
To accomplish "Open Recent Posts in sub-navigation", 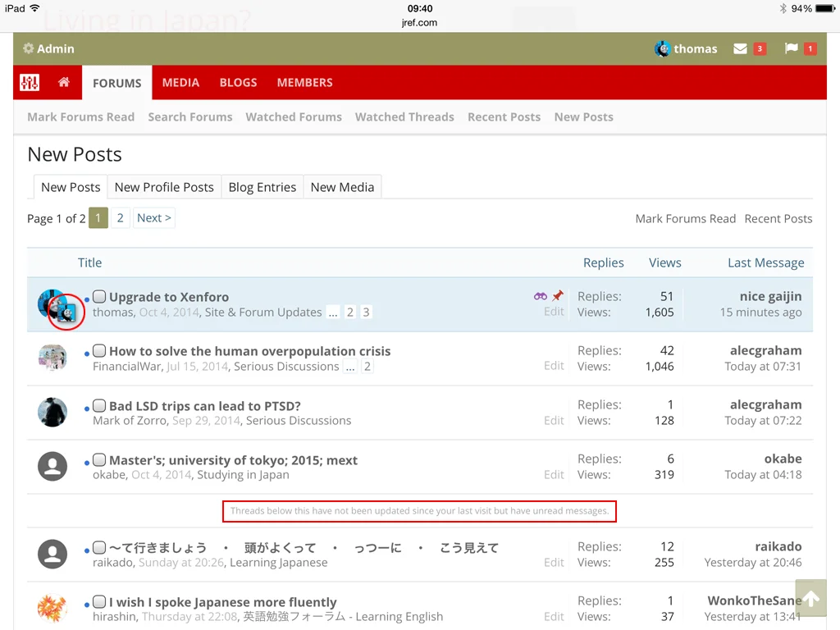I will 504,116.
